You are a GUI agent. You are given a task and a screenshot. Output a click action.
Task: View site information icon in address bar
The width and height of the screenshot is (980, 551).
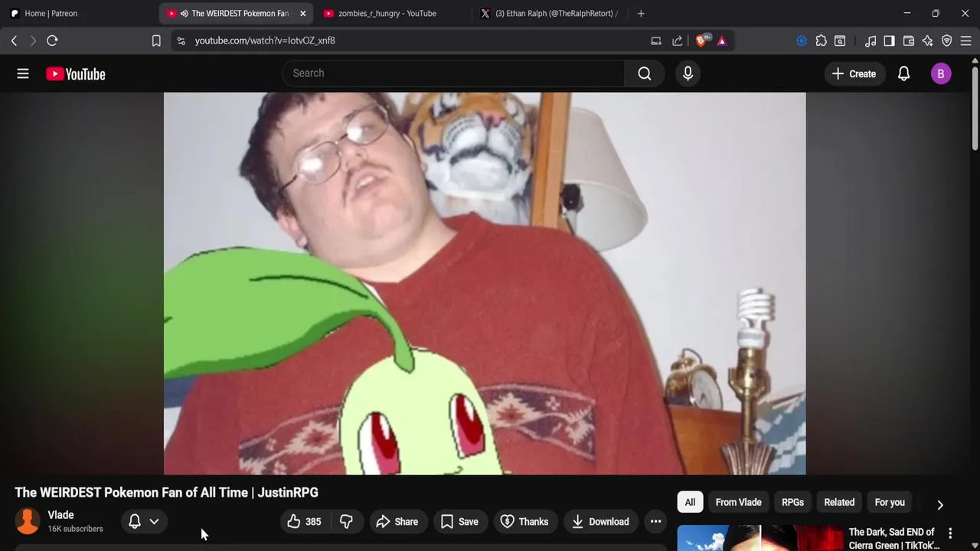pyautogui.click(x=181, y=41)
